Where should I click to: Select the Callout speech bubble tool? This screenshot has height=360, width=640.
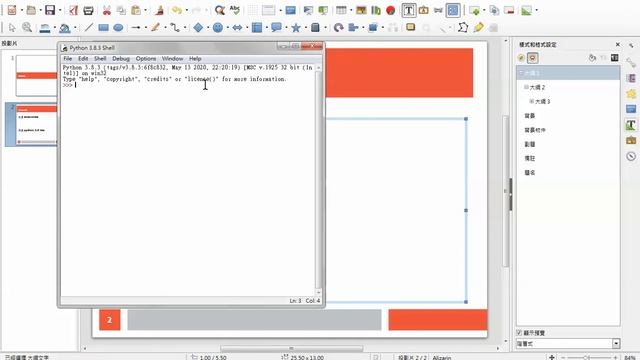pyautogui.click(x=276, y=27)
